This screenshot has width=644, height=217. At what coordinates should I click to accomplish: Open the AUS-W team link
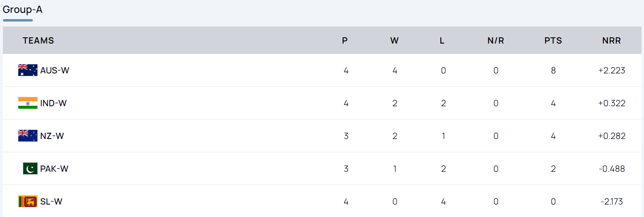pyautogui.click(x=54, y=71)
